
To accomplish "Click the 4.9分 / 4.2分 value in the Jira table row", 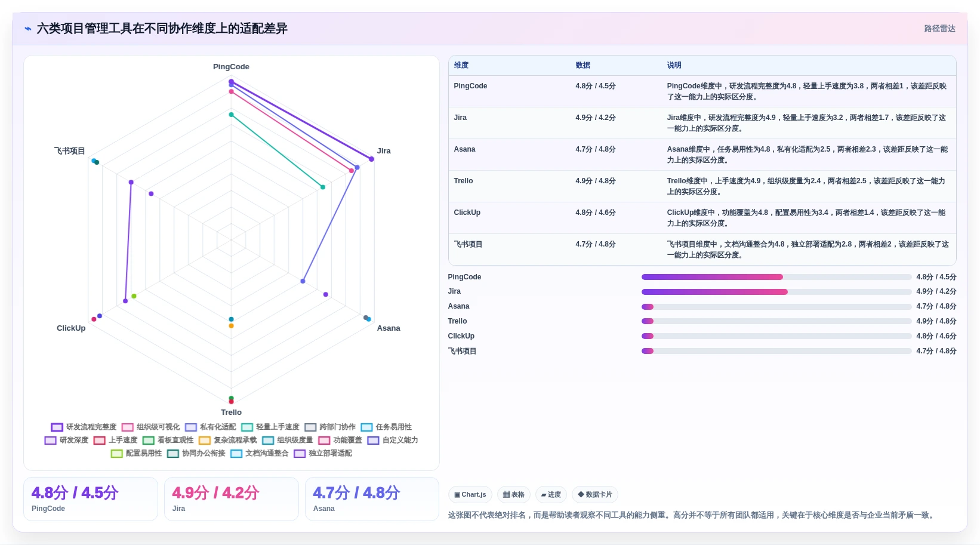I will coord(596,118).
